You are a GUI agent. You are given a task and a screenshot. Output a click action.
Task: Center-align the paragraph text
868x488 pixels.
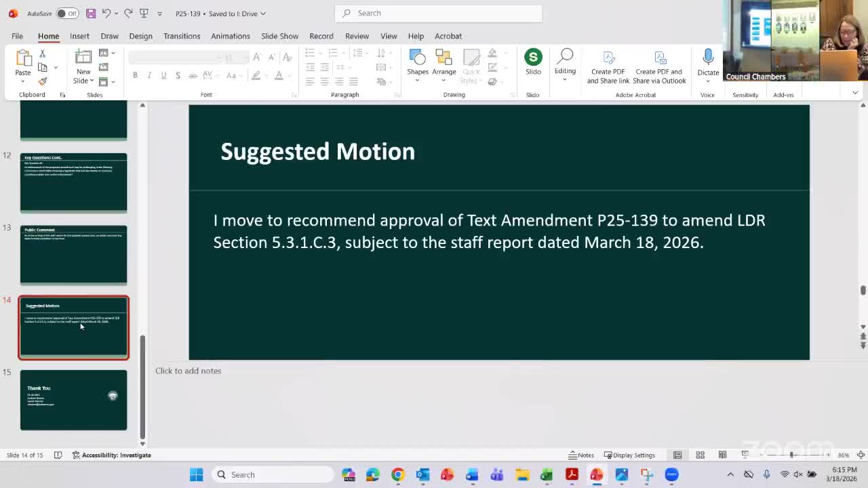[x=324, y=81]
